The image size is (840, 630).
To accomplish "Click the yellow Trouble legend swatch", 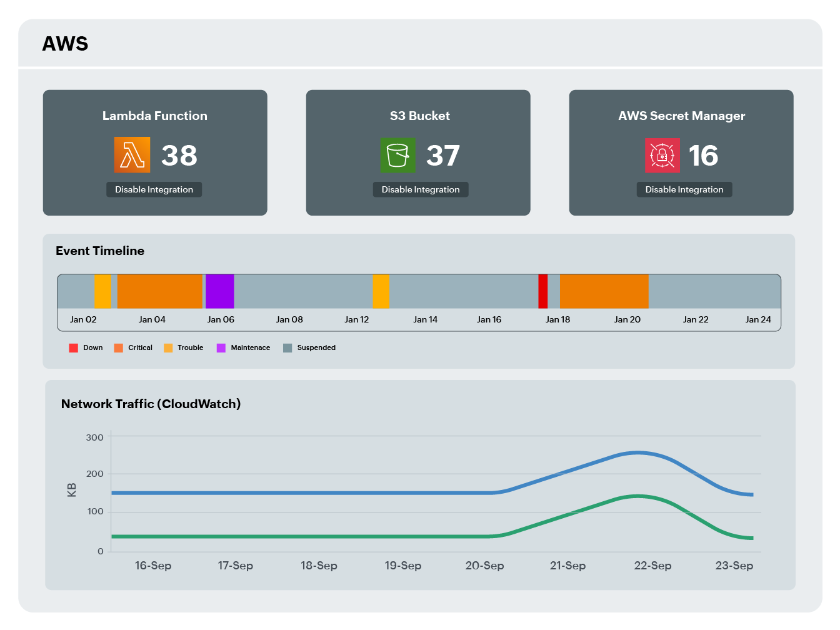I will pos(168,347).
